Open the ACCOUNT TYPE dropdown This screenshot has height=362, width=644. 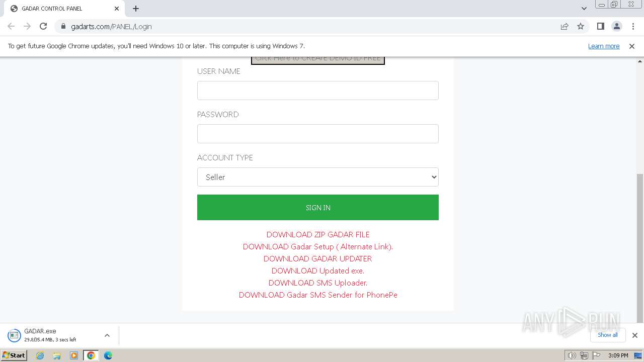click(x=318, y=177)
